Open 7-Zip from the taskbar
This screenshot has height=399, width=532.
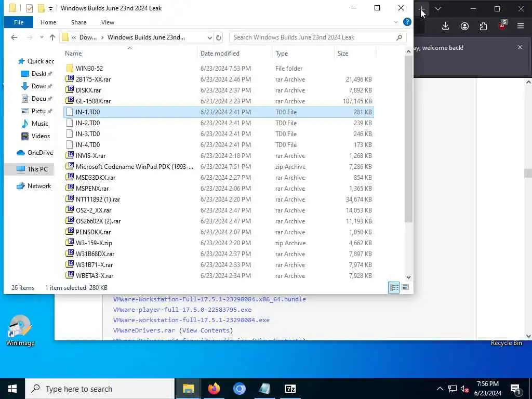click(x=290, y=389)
